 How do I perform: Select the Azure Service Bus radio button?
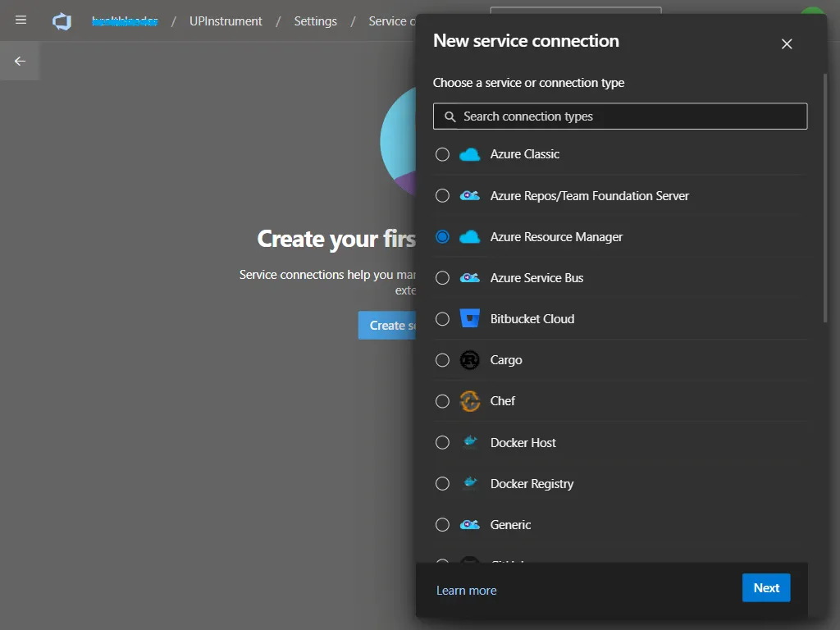(x=442, y=278)
